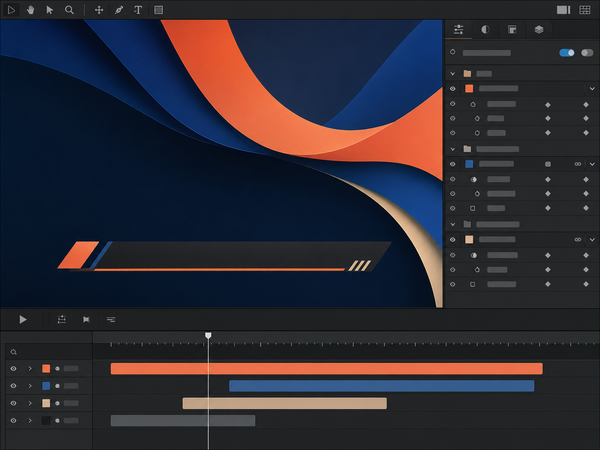
Task: Click the trim marker icon in timeline bar
Action: pos(86,320)
